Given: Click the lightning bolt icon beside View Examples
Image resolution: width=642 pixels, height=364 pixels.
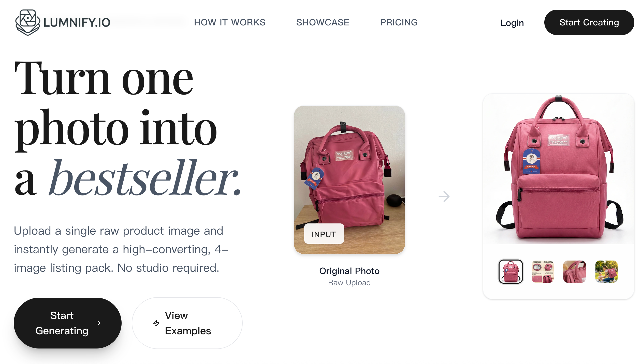Looking at the screenshot, I should pyautogui.click(x=156, y=323).
